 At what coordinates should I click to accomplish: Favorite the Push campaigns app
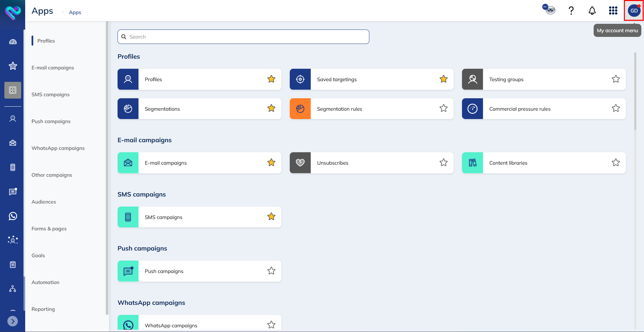tap(271, 271)
